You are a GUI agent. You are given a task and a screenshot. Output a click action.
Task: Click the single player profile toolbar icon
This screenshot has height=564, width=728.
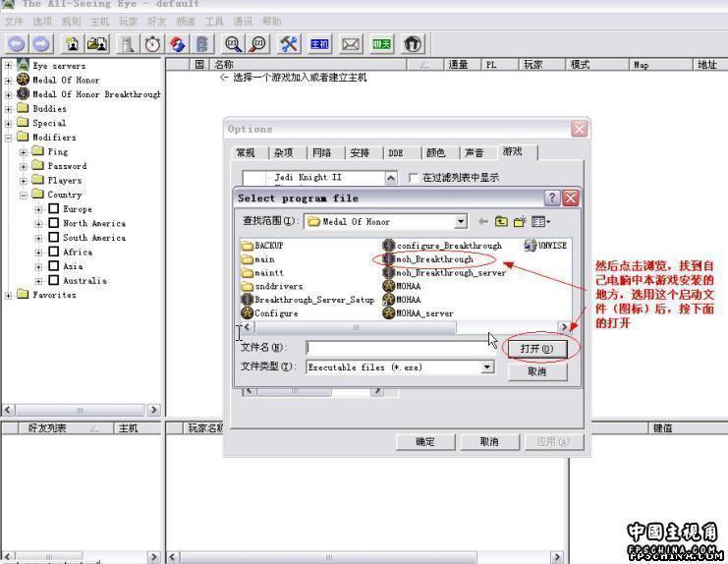click(72, 44)
